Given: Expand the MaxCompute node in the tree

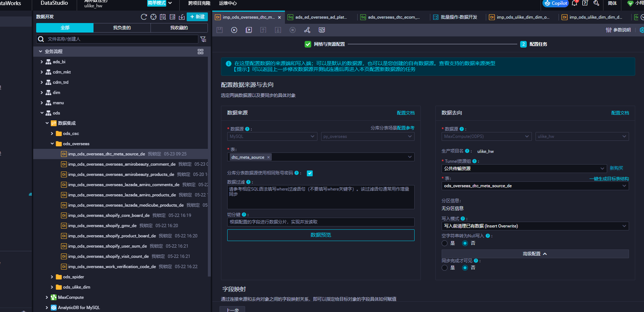Looking at the screenshot, I should coord(47,297).
